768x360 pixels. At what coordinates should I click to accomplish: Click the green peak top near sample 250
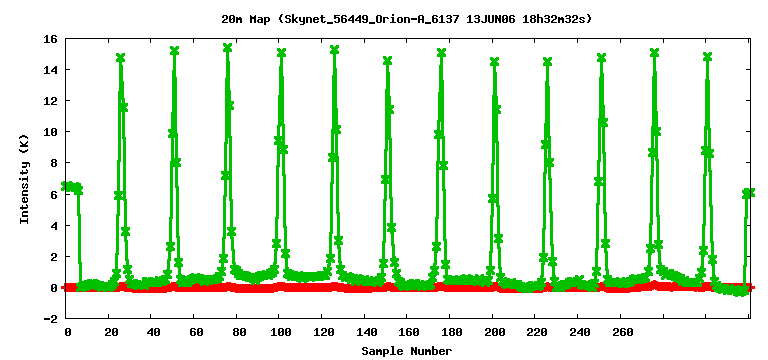(601, 57)
